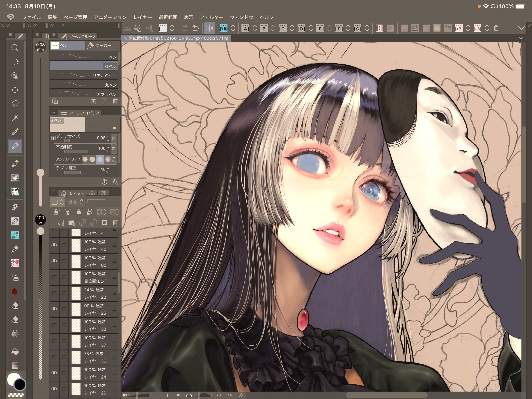Select the Move layer tool
532x399 pixels.
15,90
